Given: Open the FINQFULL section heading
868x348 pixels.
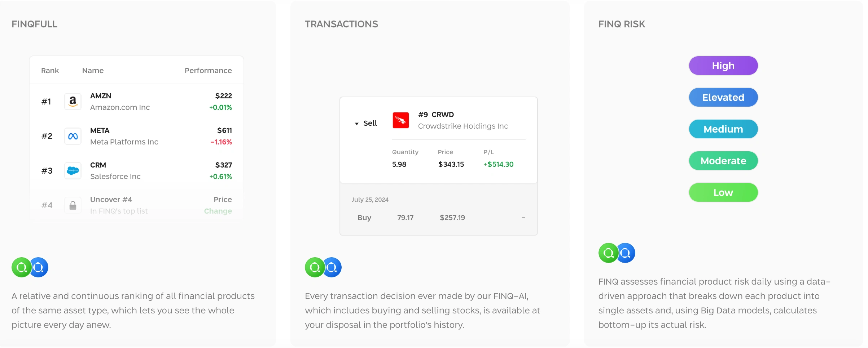Looking at the screenshot, I should pyautogui.click(x=34, y=24).
